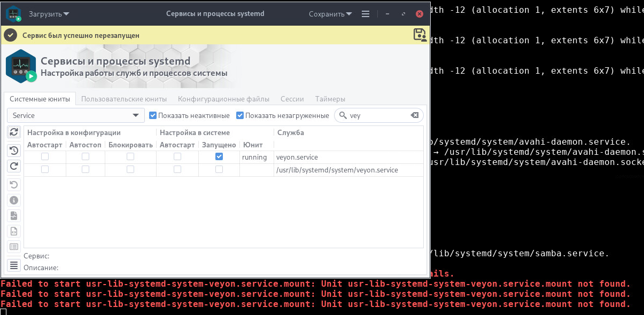Image resolution: width=644 pixels, height=315 pixels.
Task: Uncheck "Запущено" checkbox for veyon.service
Action: (219, 157)
